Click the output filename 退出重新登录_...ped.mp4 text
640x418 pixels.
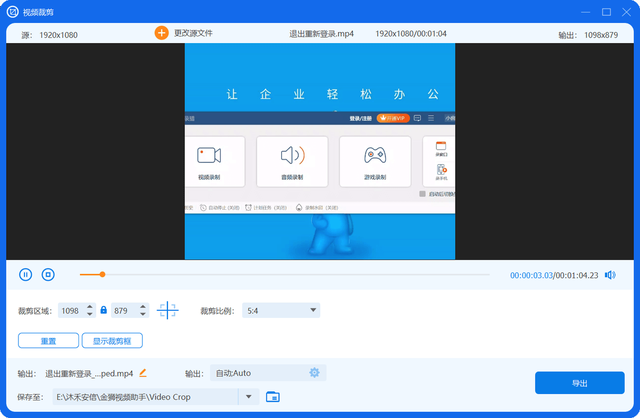click(89, 374)
